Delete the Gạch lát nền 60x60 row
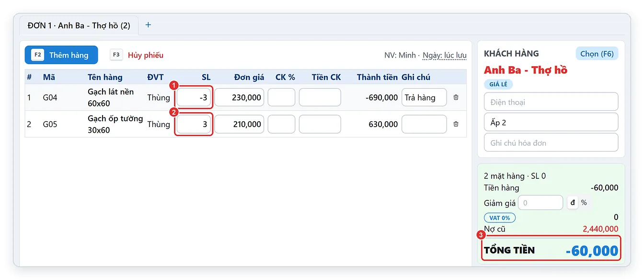Screen dimensions: 644x280 [x=456, y=97]
